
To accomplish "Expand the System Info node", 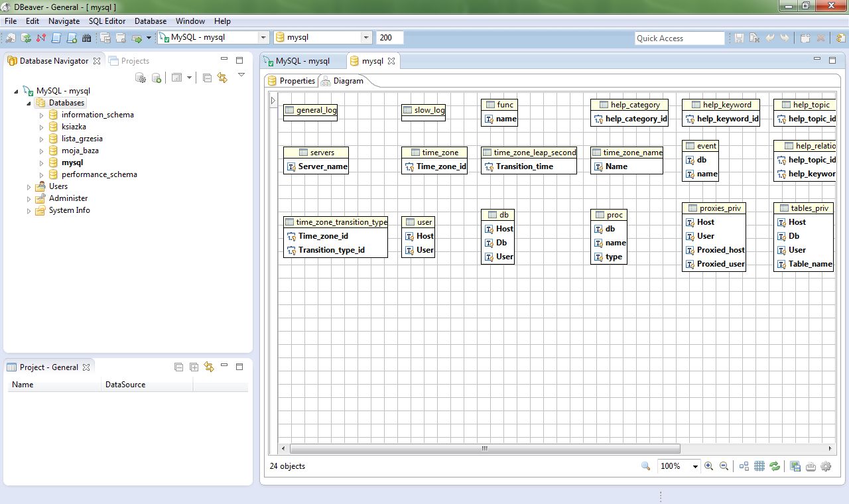I will [29, 210].
